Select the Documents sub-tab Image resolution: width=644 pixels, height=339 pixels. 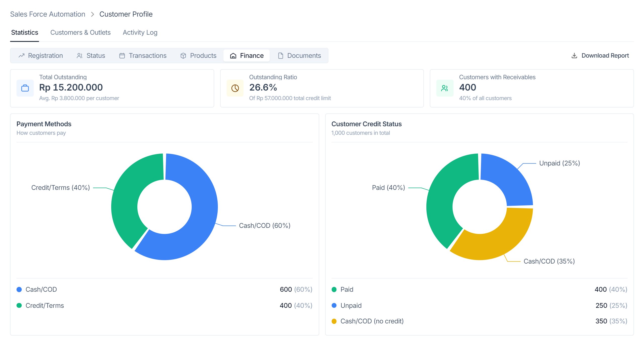(x=299, y=56)
